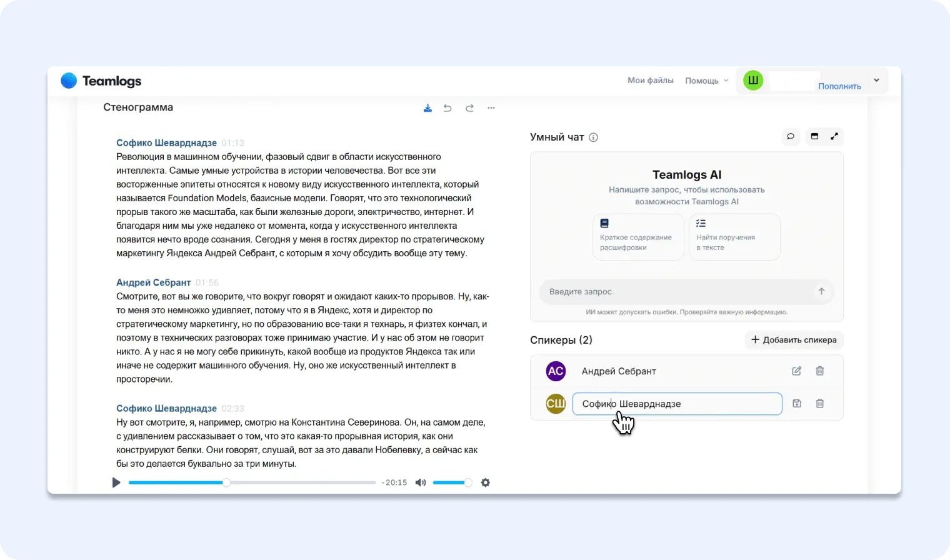Open the player settings gear

pyautogui.click(x=486, y=482)
